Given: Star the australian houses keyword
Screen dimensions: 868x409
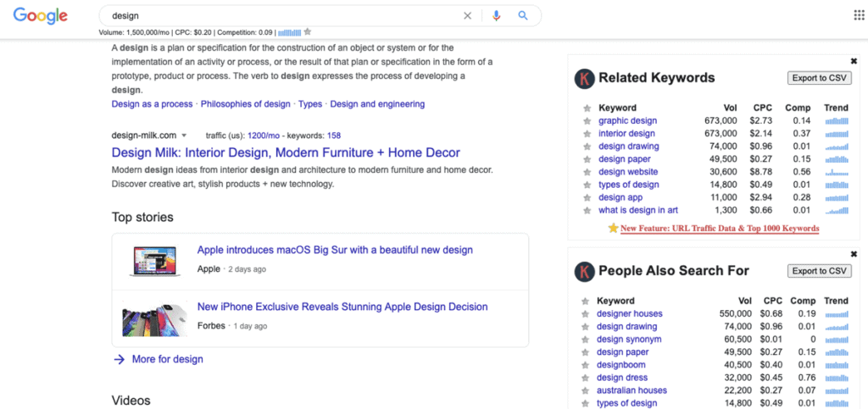Looking at the screenshot, I should 585,390.
